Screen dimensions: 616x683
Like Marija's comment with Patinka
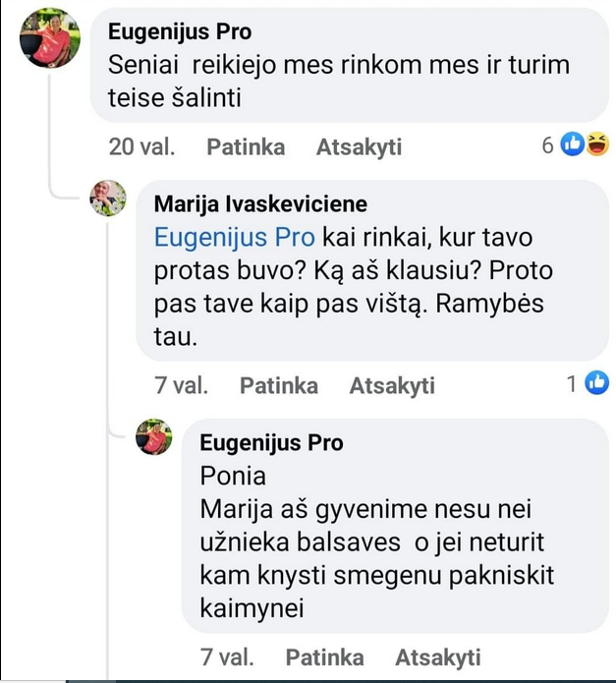point(279,386)
